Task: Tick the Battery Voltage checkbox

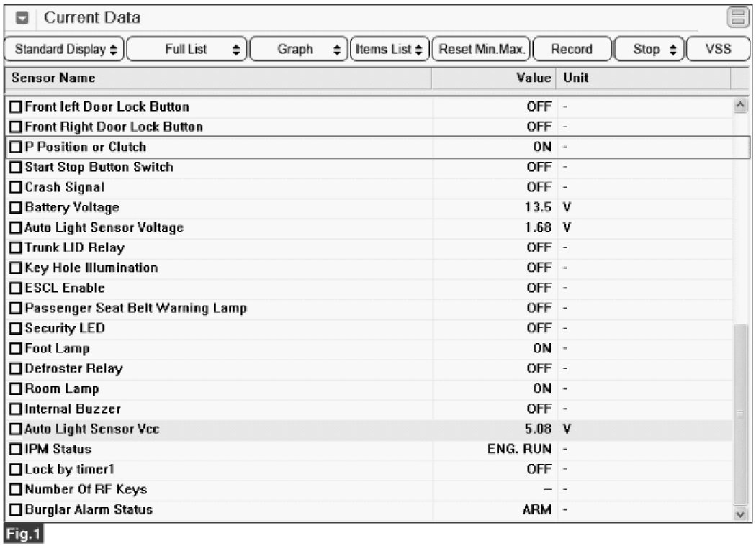Action: [x=16, y=208]
